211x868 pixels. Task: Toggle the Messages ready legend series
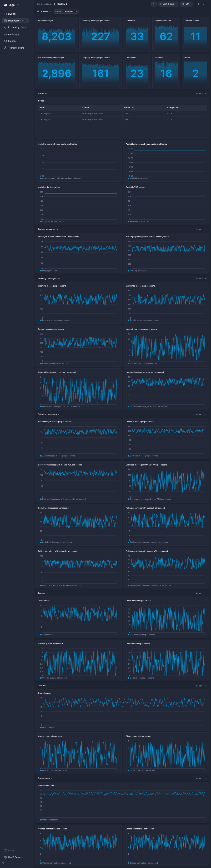coord(49,271)
